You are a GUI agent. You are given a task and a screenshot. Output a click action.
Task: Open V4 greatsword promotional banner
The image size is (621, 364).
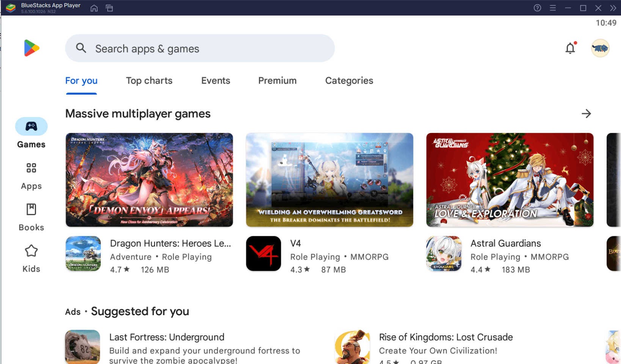pyautogui.click(x=329, y=180)
